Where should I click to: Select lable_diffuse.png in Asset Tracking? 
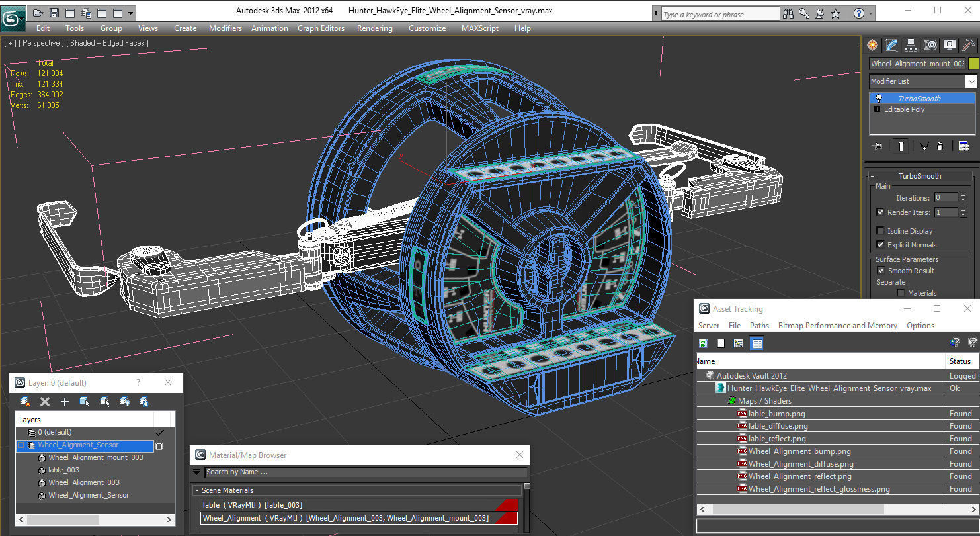(x=778, y=426)
